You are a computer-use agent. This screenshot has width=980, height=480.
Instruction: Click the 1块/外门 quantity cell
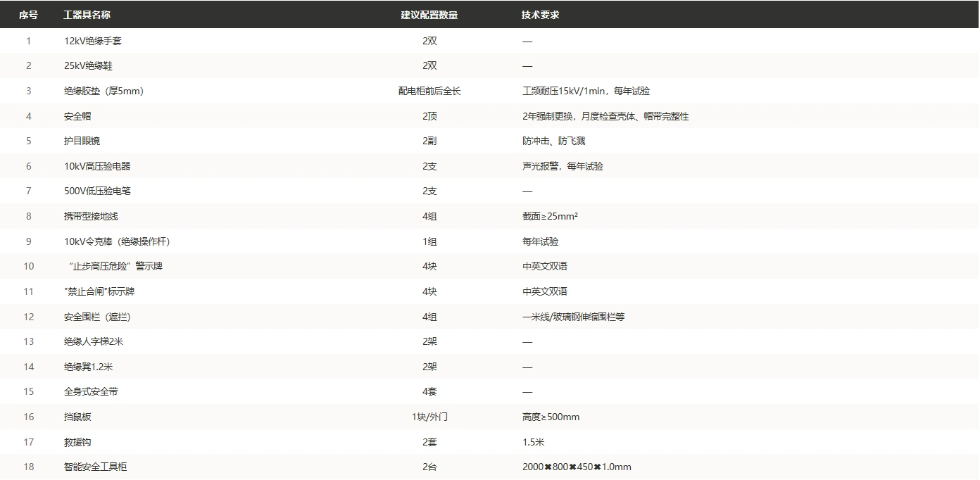point(429,417)
